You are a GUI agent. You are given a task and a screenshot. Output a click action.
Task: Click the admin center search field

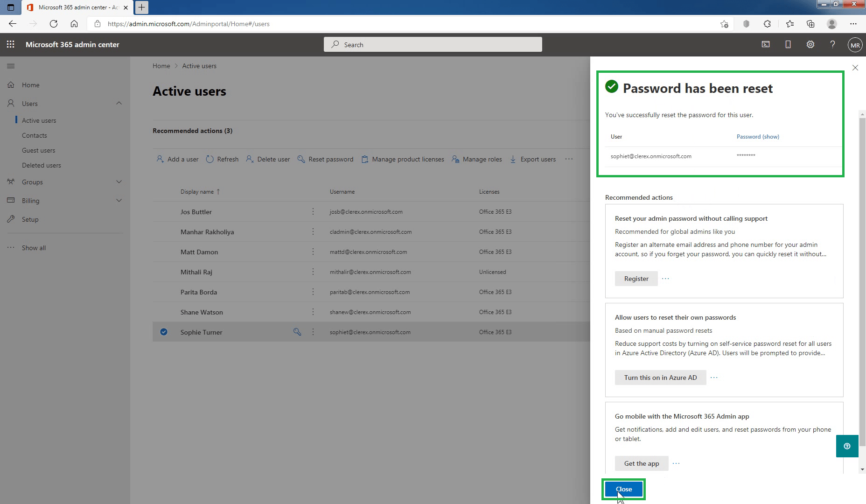(433, 44)
